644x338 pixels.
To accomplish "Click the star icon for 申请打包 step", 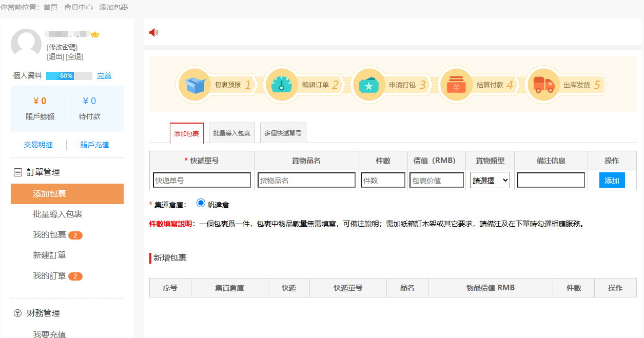I will [369, 85].
